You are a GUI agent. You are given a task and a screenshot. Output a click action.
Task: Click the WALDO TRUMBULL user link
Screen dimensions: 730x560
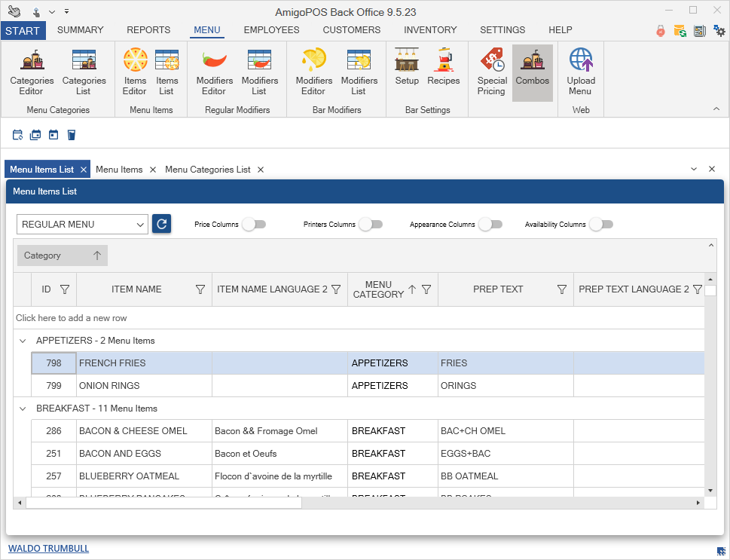[x=48, y=549]
